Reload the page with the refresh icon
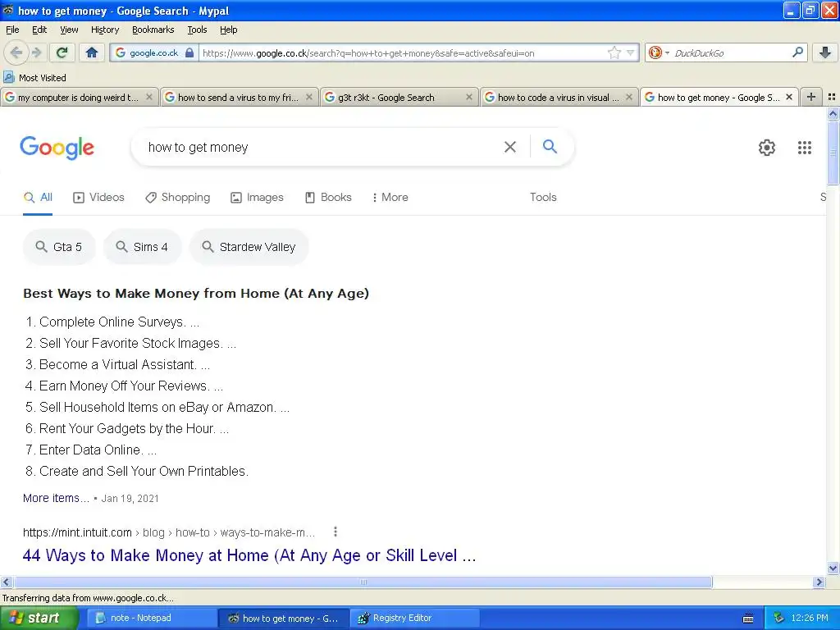Viewport: 840px width, 630px height. coord(62,52)
